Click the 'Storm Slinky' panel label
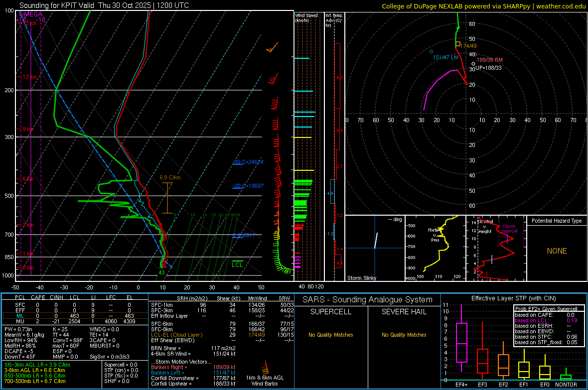Screen dimensions: 588x390 (361, 278)
